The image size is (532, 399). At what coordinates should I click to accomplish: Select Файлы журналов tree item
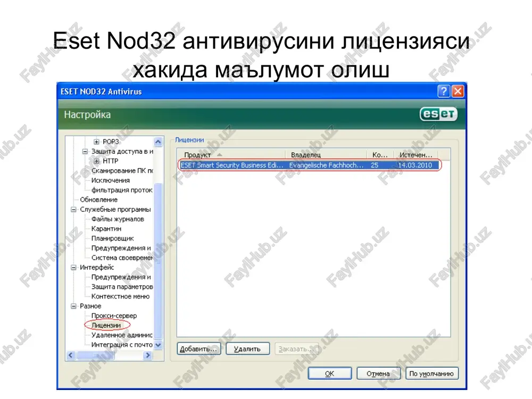tap(118, 219)
